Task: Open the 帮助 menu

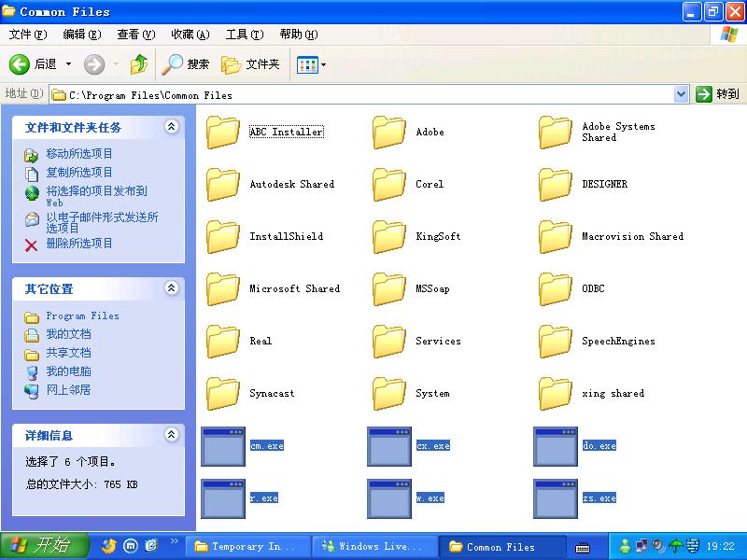Action: point(299,35)
